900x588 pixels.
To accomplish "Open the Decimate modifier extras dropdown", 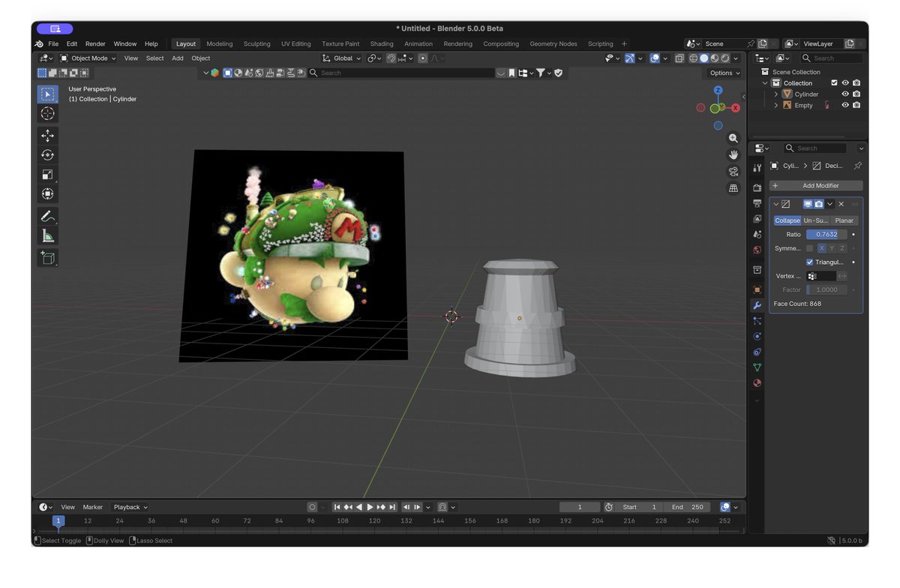I will pyautogui.click(x=830, y=204).
